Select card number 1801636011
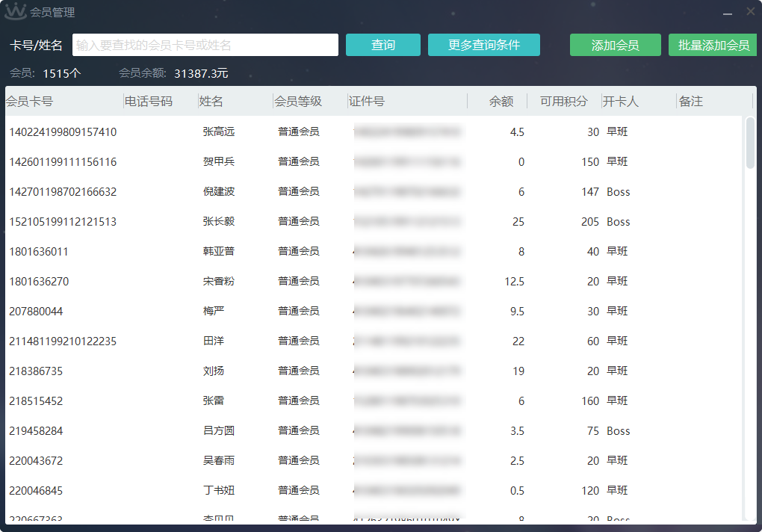 [38, 252]
